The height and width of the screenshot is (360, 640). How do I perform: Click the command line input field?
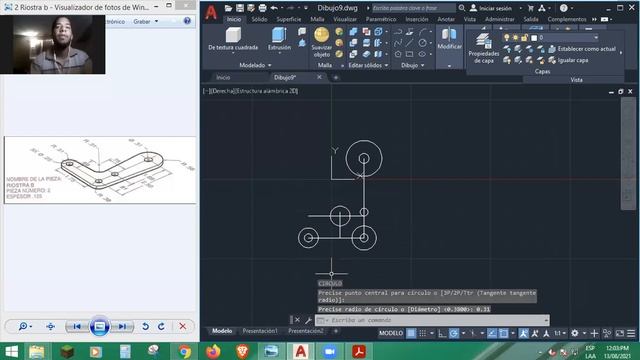point(433,320)
